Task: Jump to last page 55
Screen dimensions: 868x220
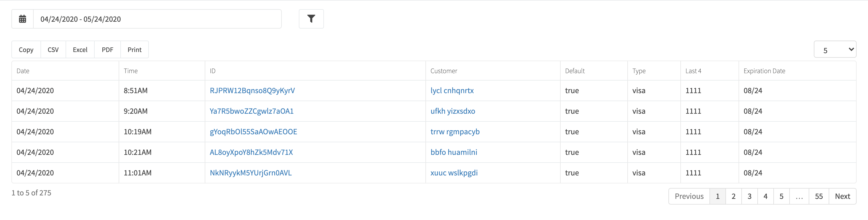Action: pos(818,196)
